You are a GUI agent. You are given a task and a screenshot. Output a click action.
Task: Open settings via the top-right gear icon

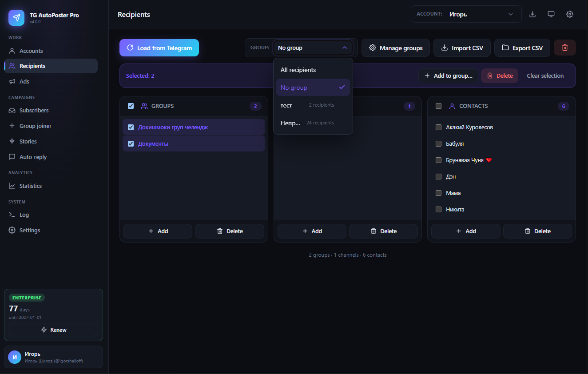570,14
